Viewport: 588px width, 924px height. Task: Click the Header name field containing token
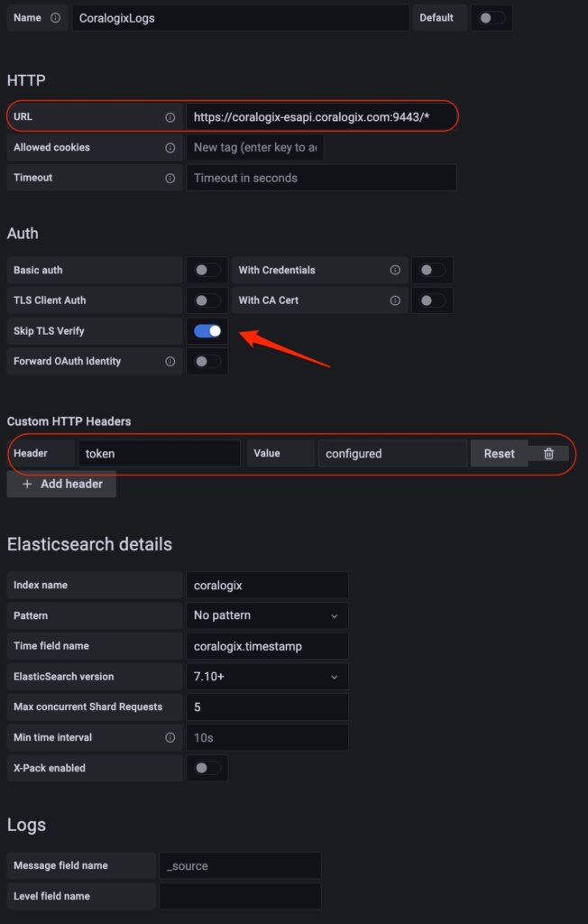click(159, 453)
